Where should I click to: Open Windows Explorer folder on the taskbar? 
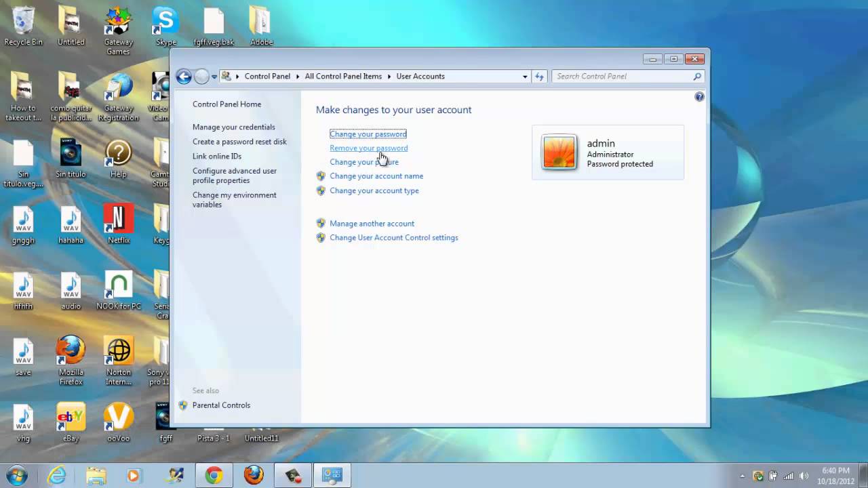coord(96,476)
